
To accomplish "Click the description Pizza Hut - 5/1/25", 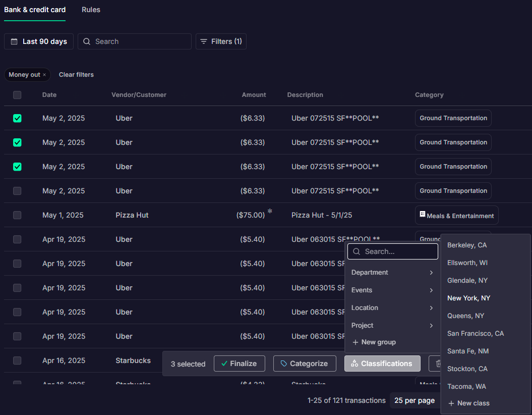I will 322,215.
